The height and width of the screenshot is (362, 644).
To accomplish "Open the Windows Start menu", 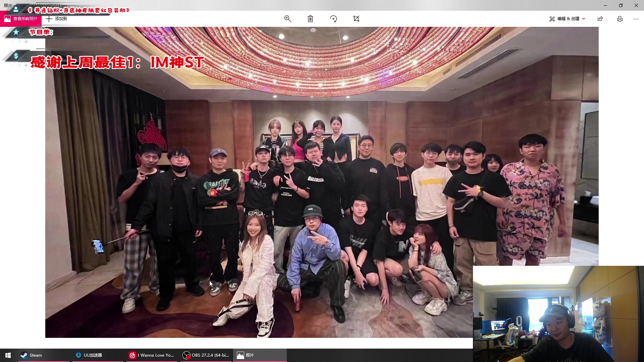I will (7, 355).
